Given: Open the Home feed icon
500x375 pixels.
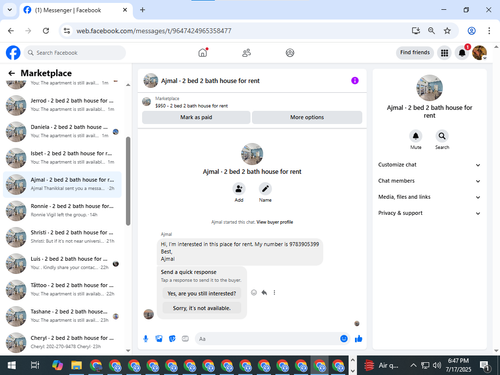Looking at the screenshot, I should pos(203,53).
